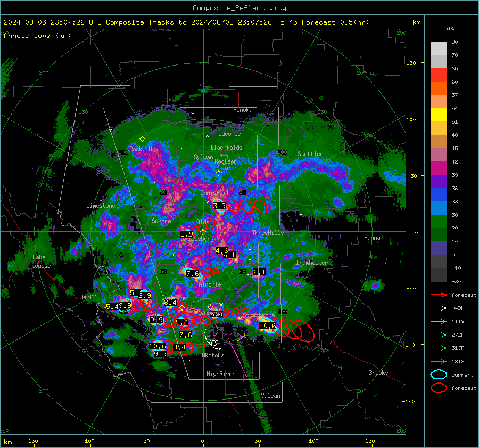Click the Hanna label
The height and width of the screenshot is (448, 479).
pyautogui.click(x=372, y=237)
